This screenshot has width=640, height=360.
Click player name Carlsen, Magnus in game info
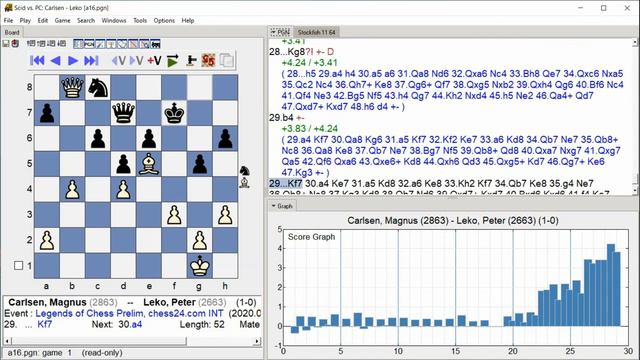pyautogui.click(x=47, y=302)
